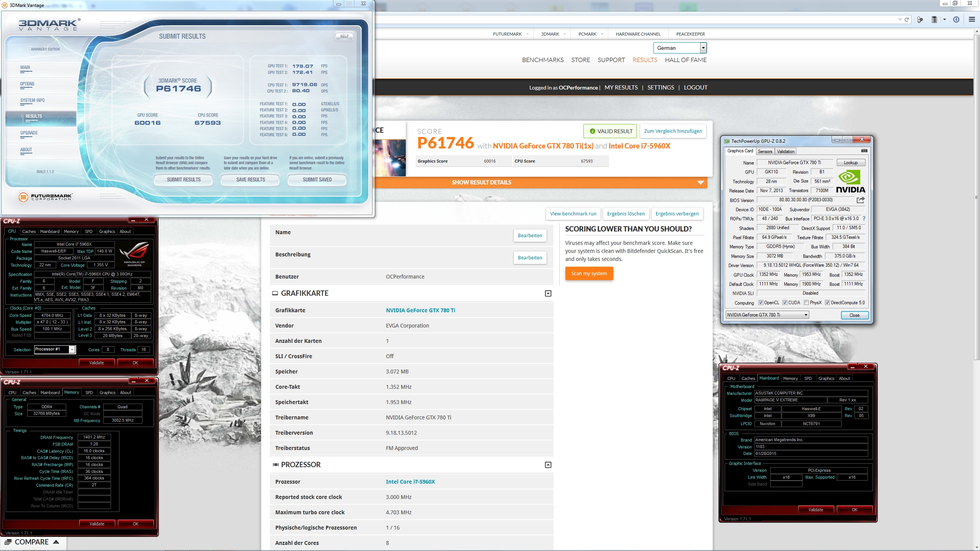Screen dimensions: 980x551
Task: Click the valid result info icon
Action: coord(592,131)
